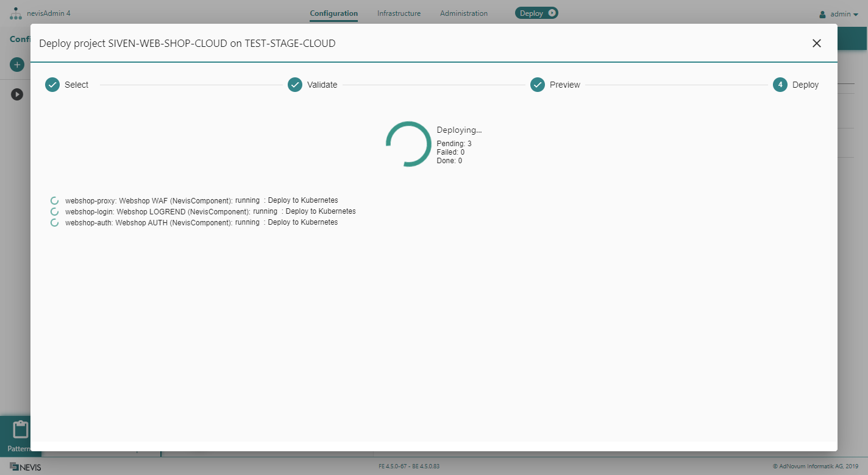The width and height of the screenshot is (868, 475).
Task: Click the step 4 Deploy circle
Action: pos(780,85)
